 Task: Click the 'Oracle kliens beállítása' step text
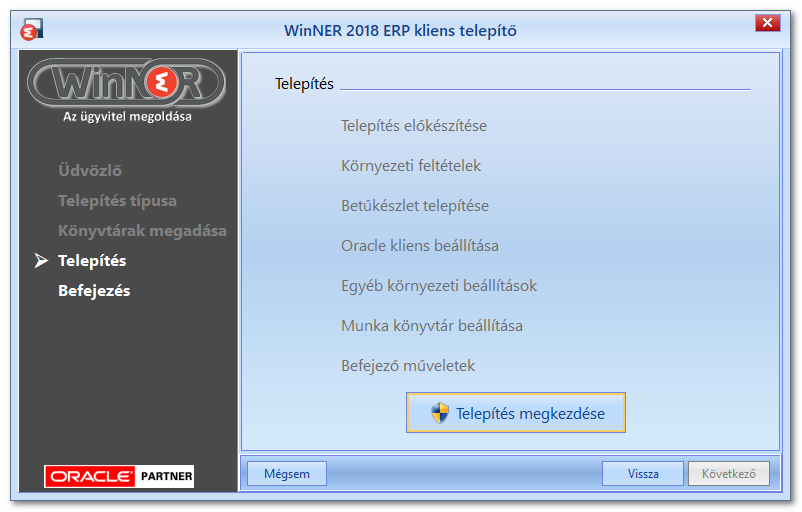point(419,246)
